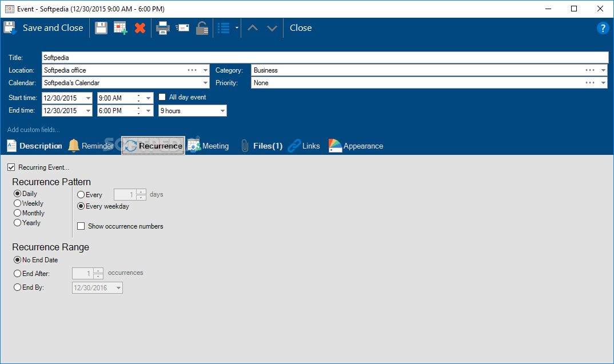Click the Category ellipsis button
The image size is (614, 364).
(590, 70)
